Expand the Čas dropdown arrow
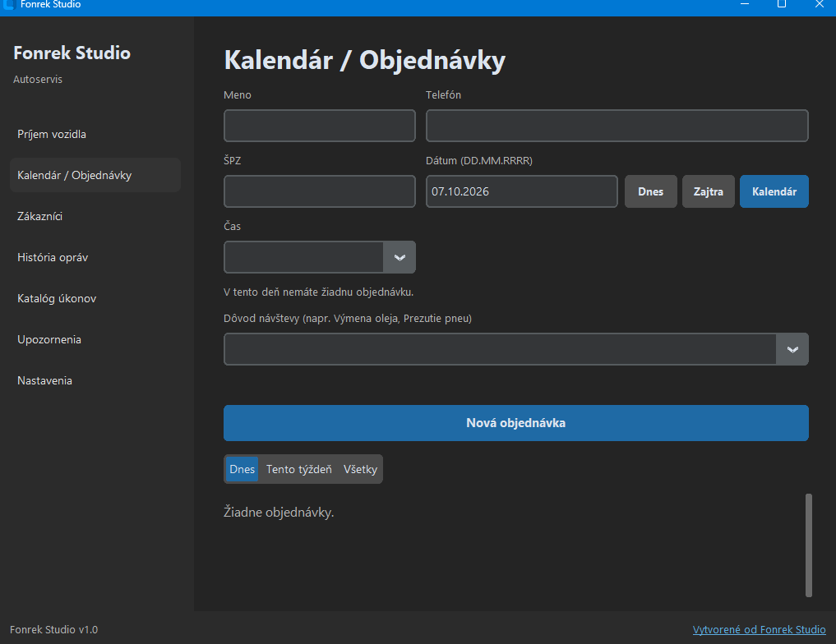This screenshot has width=836, height=644. click(400, 257)
